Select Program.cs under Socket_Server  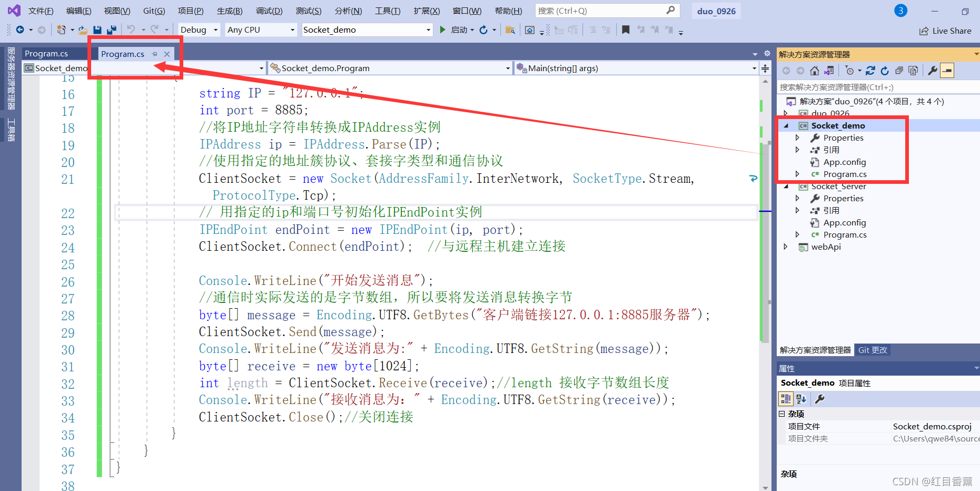point(845,235)
